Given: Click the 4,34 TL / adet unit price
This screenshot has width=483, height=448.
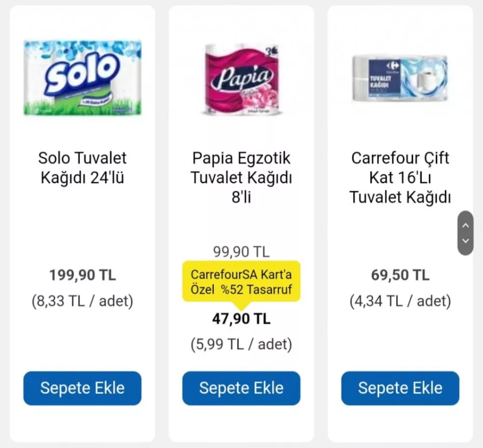Looking at the screenshot, I should [x=400, y=301].
